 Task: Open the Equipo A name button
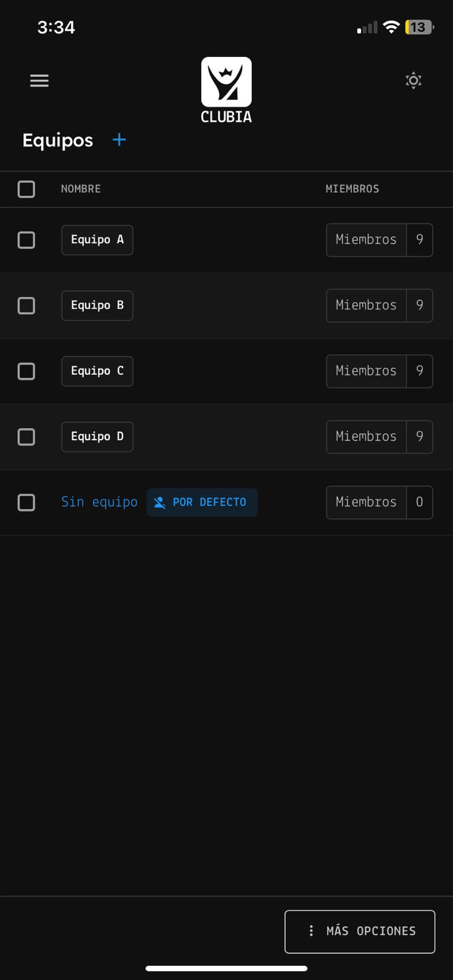97,239
